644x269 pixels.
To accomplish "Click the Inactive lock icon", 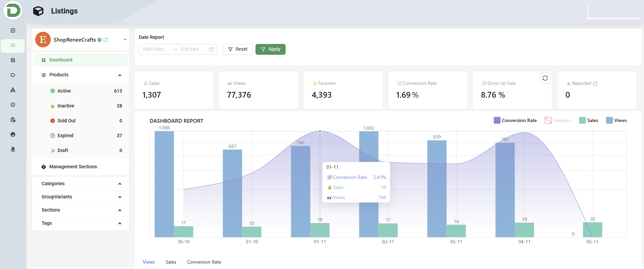I will [x=53, y=106].
